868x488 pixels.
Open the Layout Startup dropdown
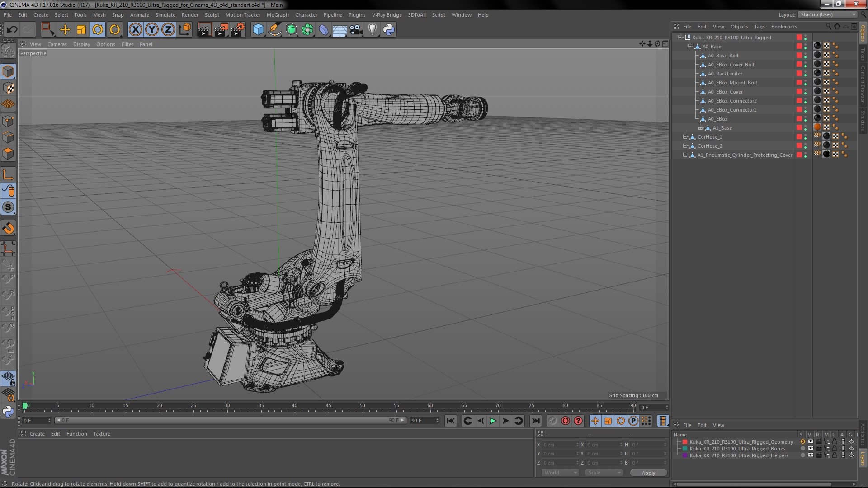click(x=827, y=14)
